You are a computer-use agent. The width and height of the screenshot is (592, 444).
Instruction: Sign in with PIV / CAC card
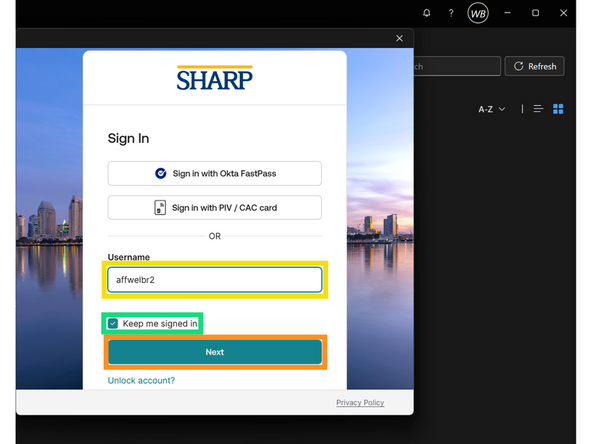click(x=214, y=207)
